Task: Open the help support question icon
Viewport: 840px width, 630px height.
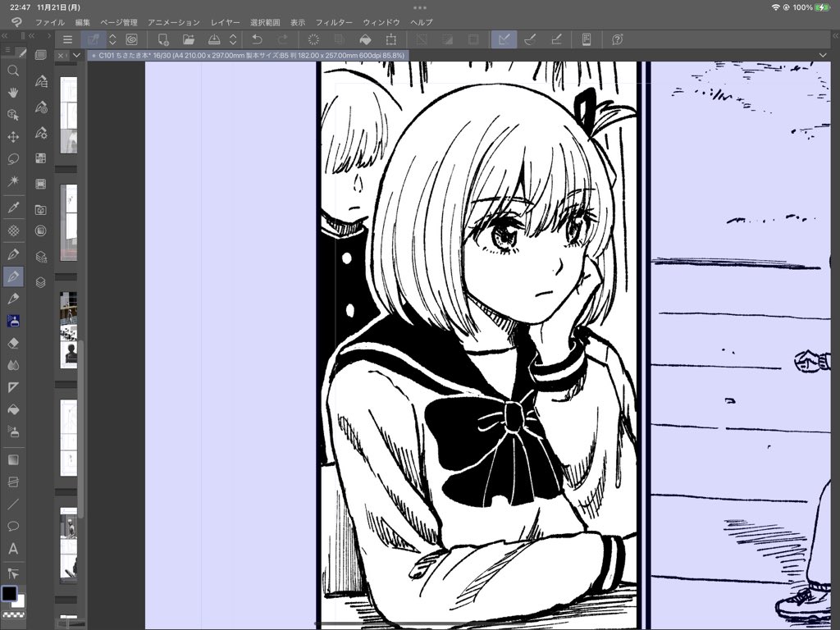Action: (x=617, y=39)
